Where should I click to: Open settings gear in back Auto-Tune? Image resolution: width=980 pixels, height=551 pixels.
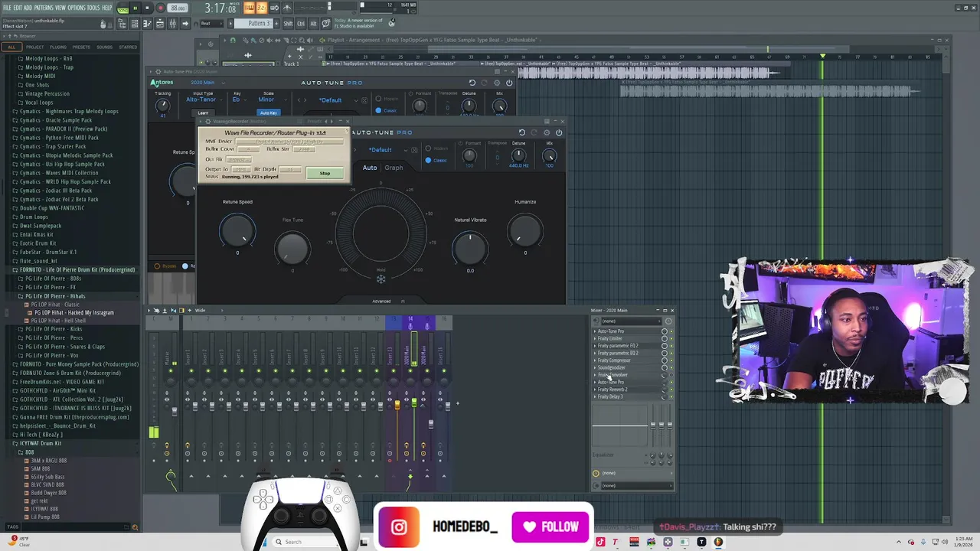(x=497, y=83)
